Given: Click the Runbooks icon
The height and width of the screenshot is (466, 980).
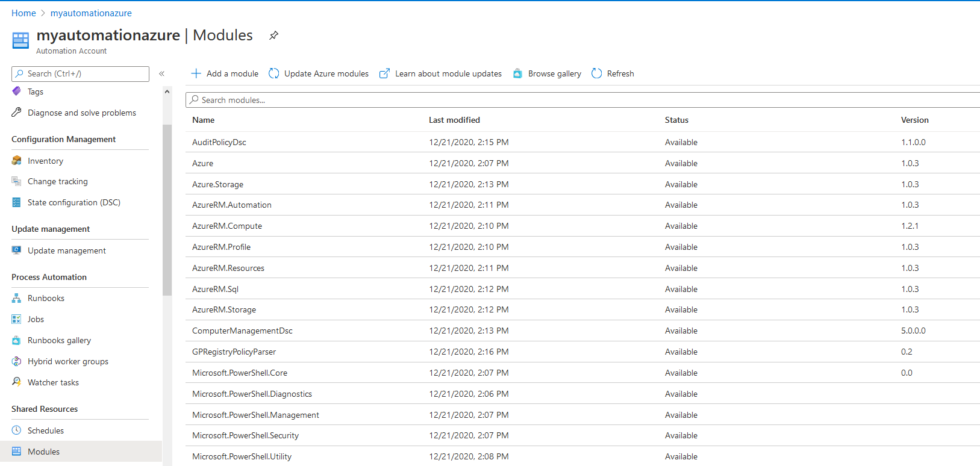Looking at the screenshot, I should coord(17,298).
